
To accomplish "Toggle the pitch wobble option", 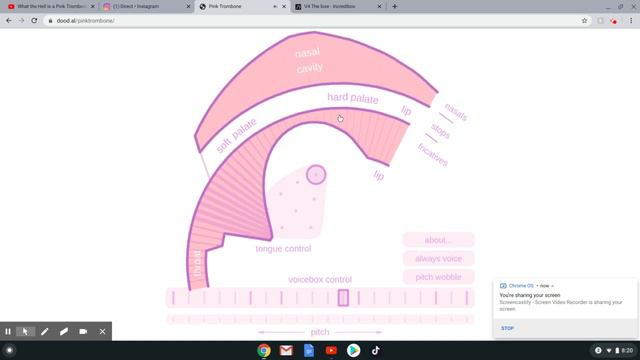I will [438, 277].
